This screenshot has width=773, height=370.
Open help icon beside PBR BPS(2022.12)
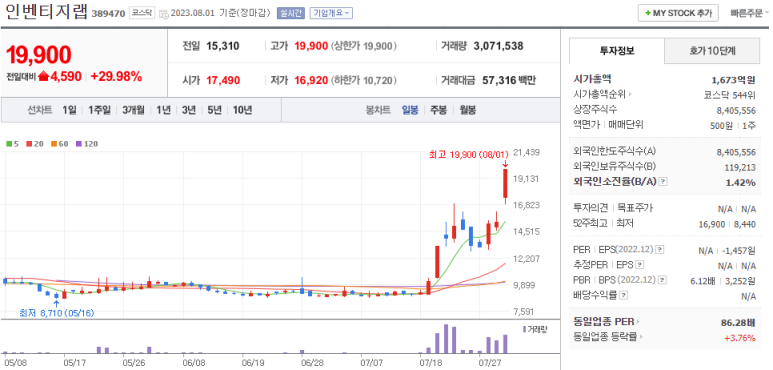click(663, 280)
